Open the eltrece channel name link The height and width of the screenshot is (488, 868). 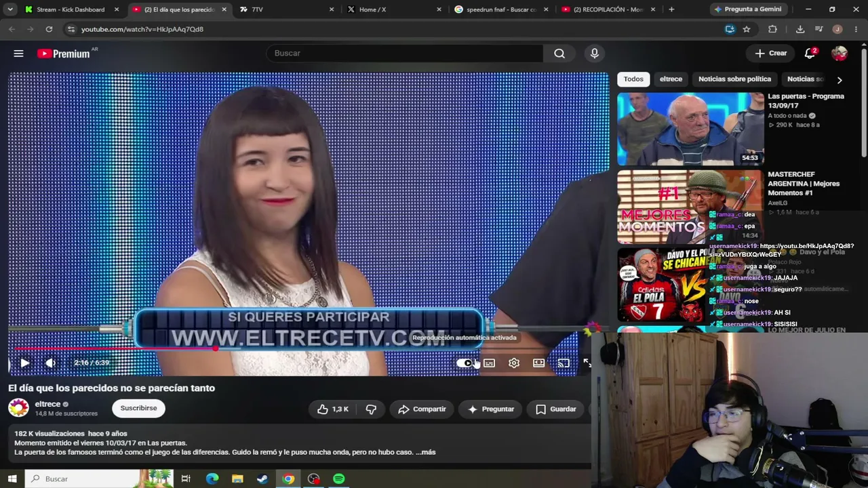point(47,404)
